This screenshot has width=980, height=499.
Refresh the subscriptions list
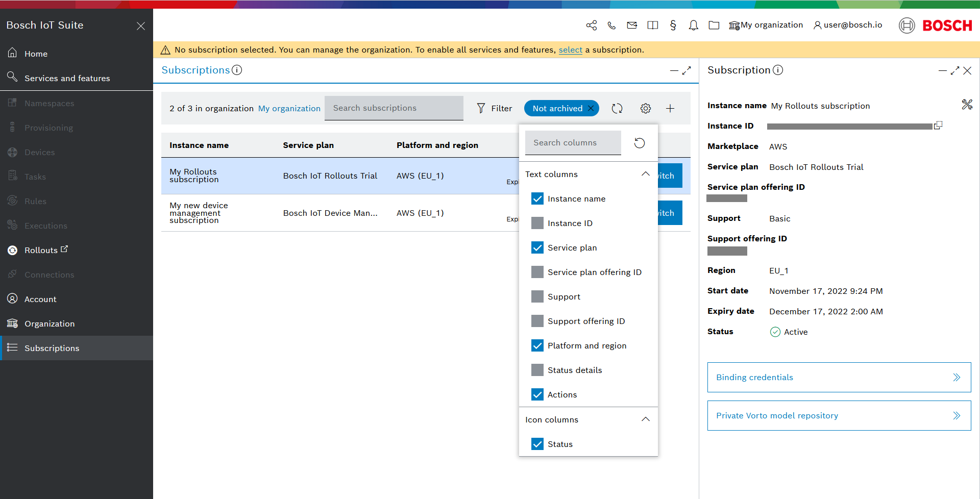617,108
